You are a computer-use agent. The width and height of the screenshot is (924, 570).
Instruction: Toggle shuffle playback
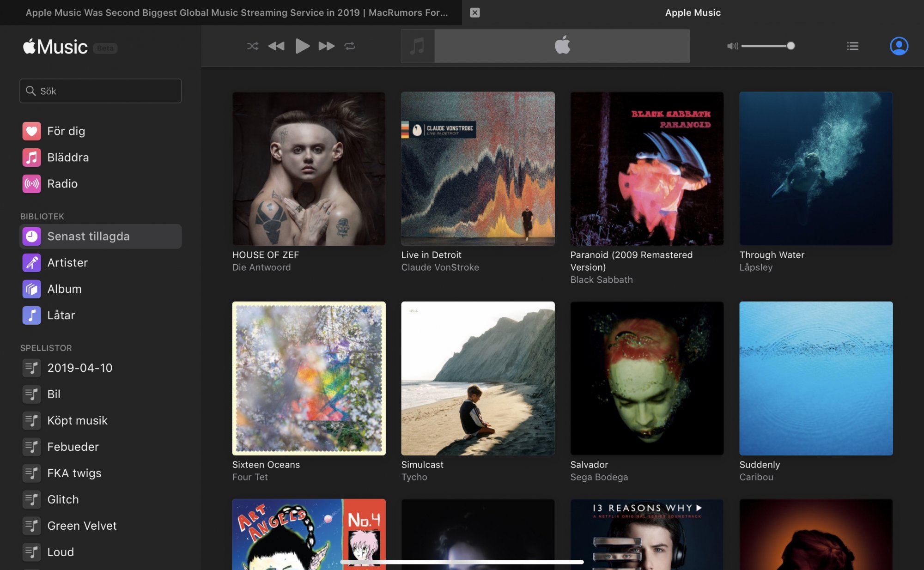252,46
